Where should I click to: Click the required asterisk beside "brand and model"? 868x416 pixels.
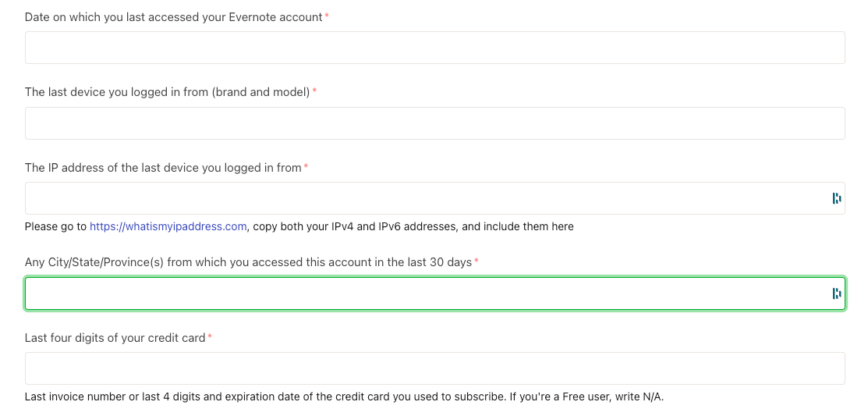314,91
